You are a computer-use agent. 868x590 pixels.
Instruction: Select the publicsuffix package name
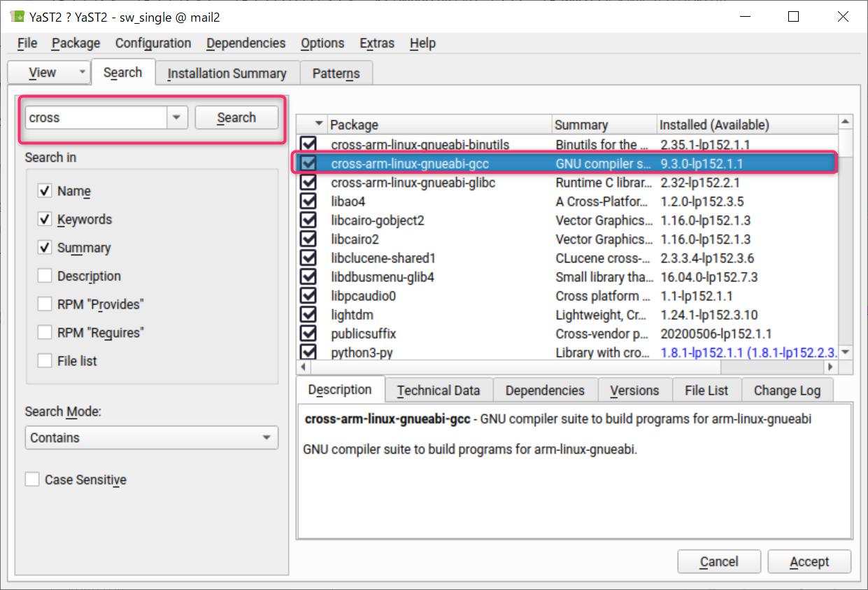364,333
